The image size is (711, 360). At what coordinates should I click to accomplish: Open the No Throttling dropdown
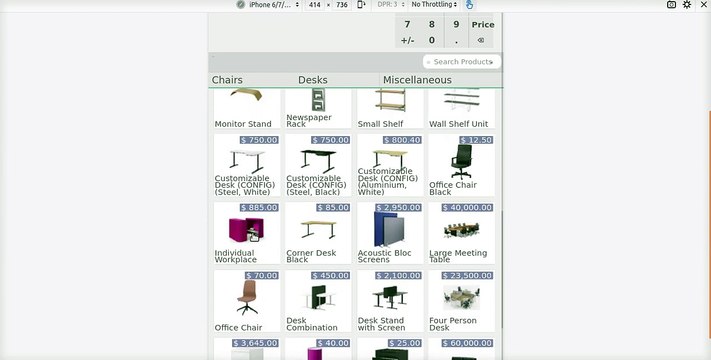(434, 5)
